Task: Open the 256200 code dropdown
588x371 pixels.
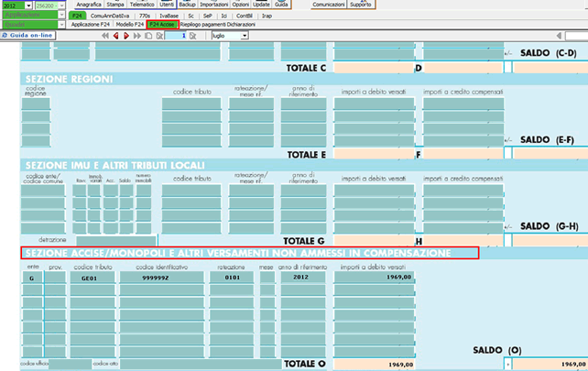Action: [x=62, y=5]
